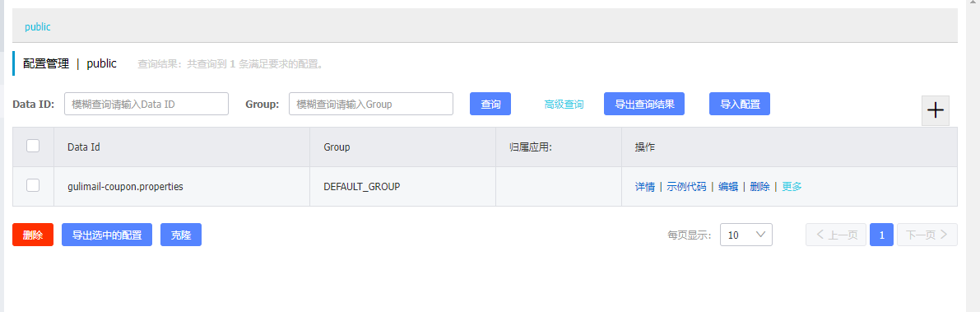Go to 上一页 previous page
The width and height of the screenshot is (980, 312).
(836, 235)
